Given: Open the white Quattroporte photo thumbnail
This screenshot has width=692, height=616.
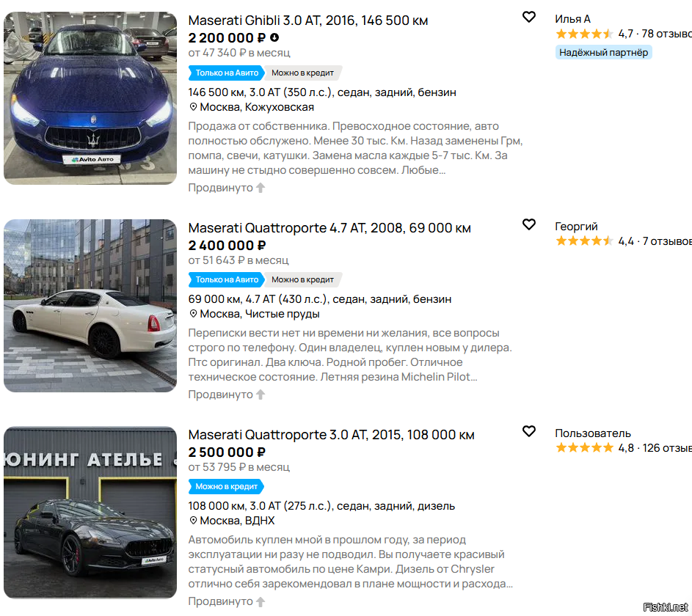Looking at the screenshot, I should point(90,305).
